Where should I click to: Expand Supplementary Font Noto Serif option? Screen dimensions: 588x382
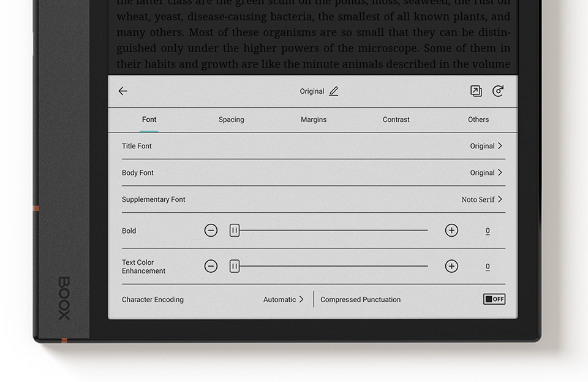(482, 199)
